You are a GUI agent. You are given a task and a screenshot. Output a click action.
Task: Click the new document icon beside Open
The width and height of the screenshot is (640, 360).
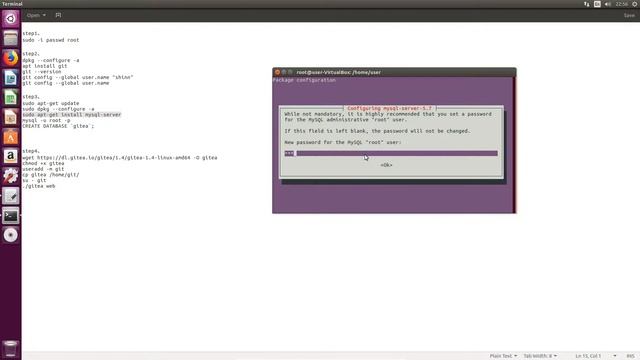coord(58,15)
